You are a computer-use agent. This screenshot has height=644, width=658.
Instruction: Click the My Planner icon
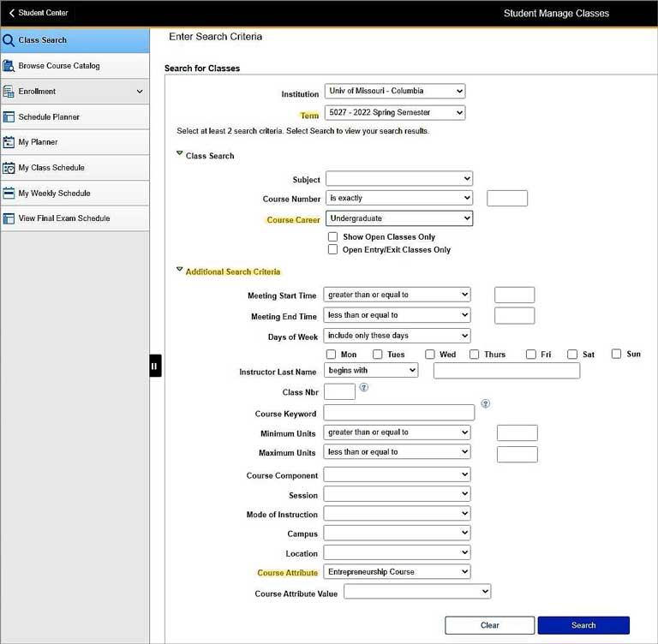pyautogui.click(x=9, y=142)
